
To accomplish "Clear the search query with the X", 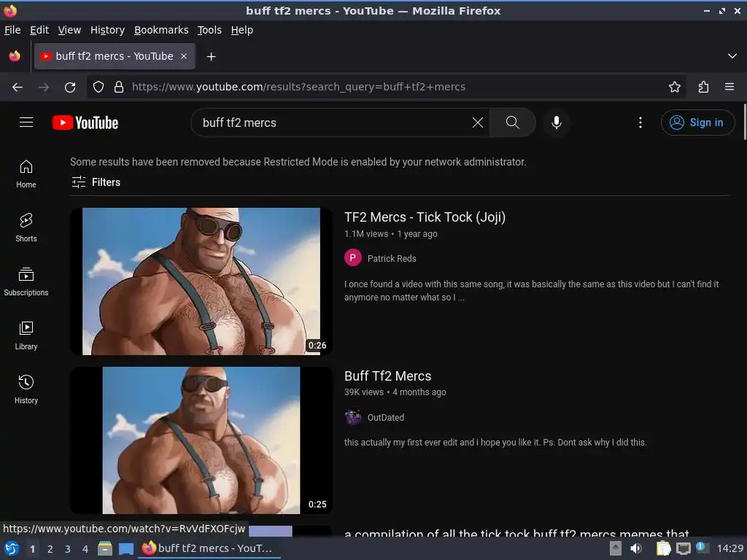I will [477, 122].
